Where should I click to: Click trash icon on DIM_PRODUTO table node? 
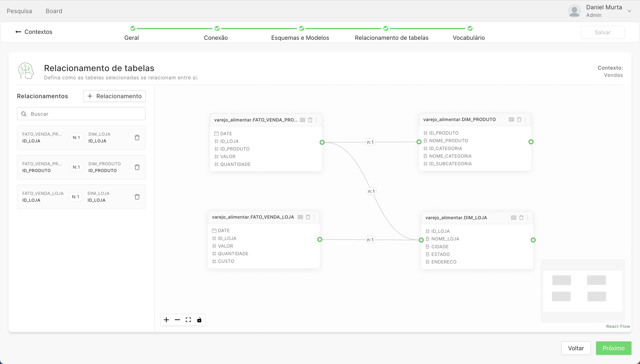519,120
